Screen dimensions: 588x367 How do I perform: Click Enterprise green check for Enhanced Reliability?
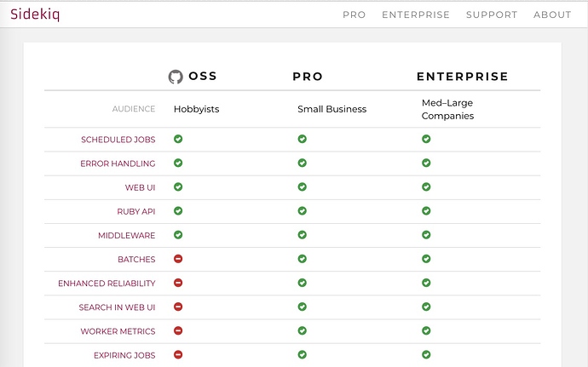click(426, 283)
